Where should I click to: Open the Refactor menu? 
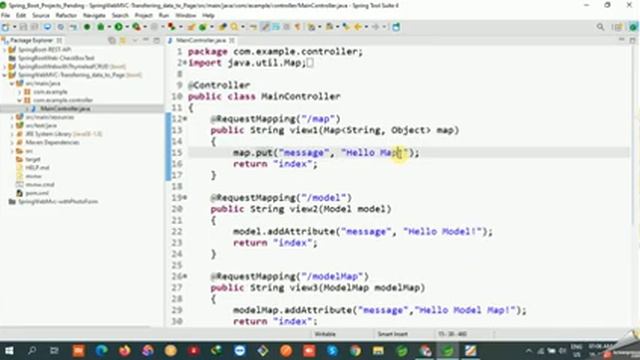[x=66, y=16]
